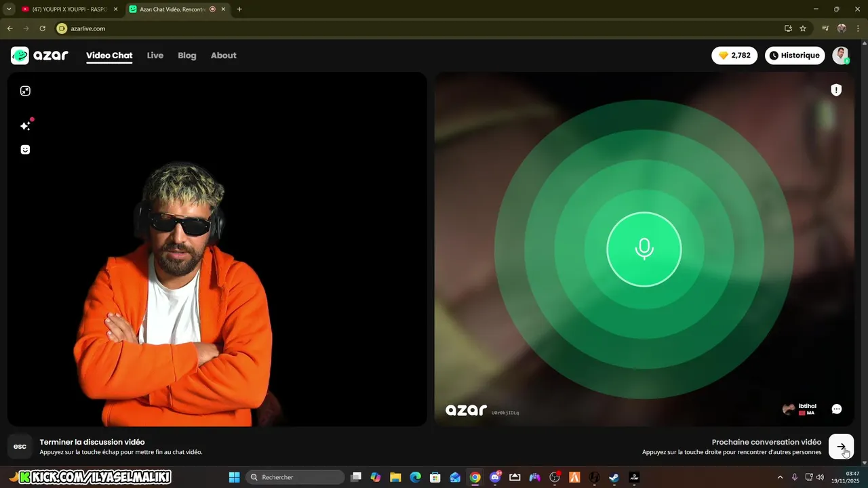View ibtihal's profile
Viewport: 868px width, 488px height.
tap(800, 409)
